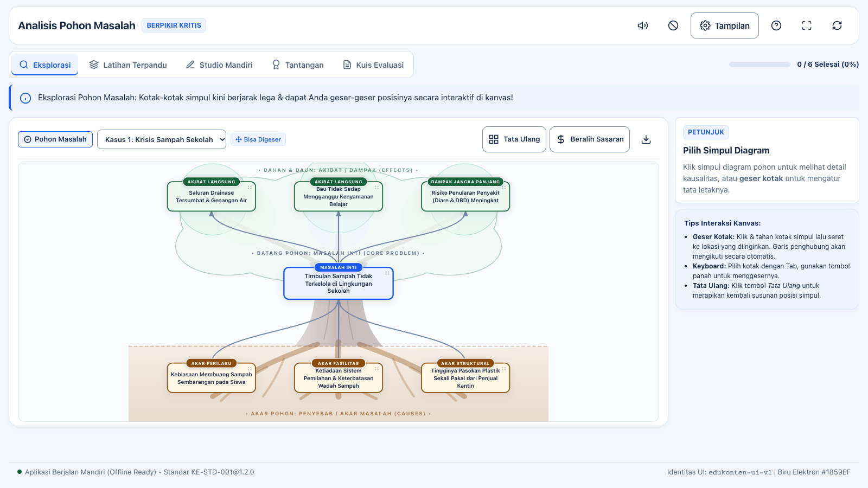Click the Tata Ulang button
868x488 pixels.
click(514, 139)
